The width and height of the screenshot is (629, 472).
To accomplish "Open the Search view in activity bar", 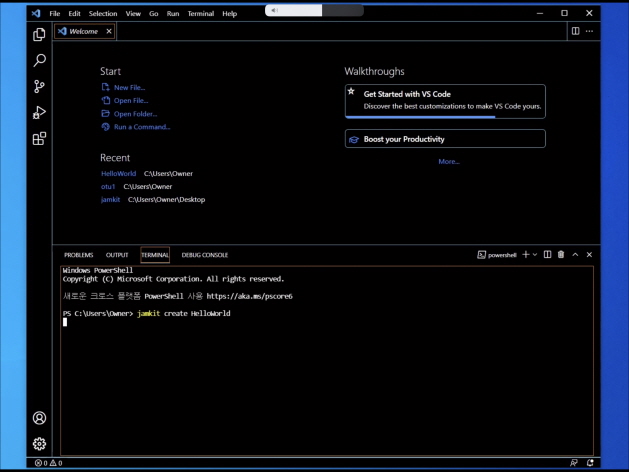I will pos(39,60).
